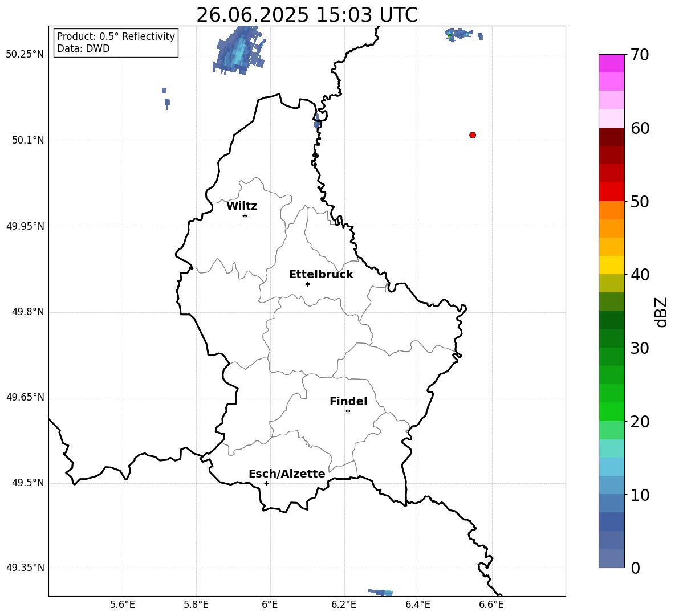Image resolution: width=675 pixels, height=616 pixels.
Task: Click the Product: 0.5° Reflectivity text
Action: (116, 36)
